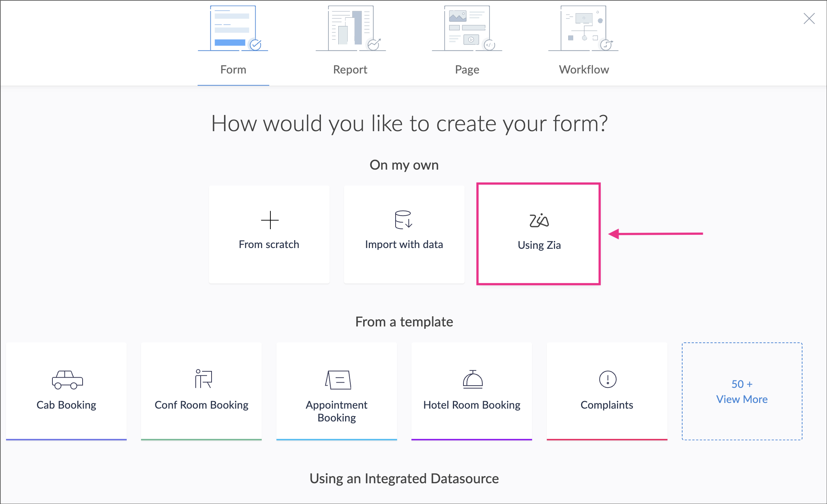The width and height of the screenshot is (827, 504).
Task: Click the Zia logo icon
Action: pos(539,221)
